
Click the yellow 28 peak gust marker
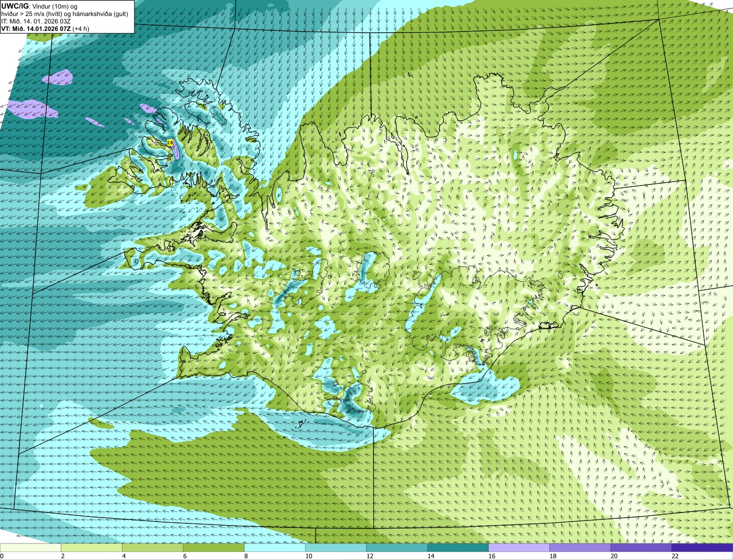tap(170, 142)
